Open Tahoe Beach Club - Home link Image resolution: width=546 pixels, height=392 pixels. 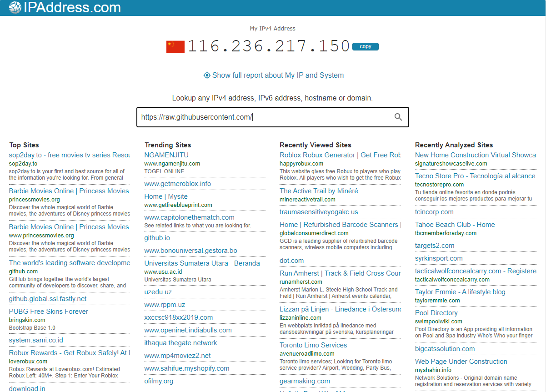coord(455,225)
